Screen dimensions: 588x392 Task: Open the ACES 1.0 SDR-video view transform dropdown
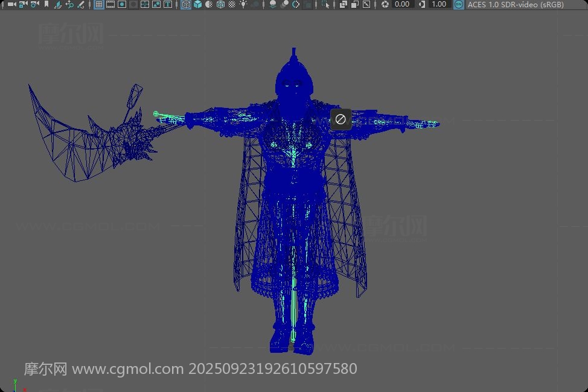tap(516, 4)
